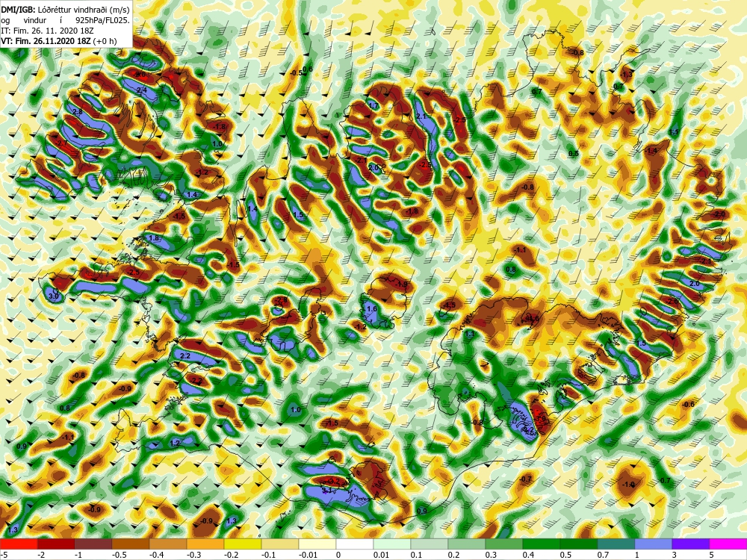Select the tan-orange -0.4 to -0.3 legend swatch
This screenshot has height=560, width=747.
click(x=168, y=544)
